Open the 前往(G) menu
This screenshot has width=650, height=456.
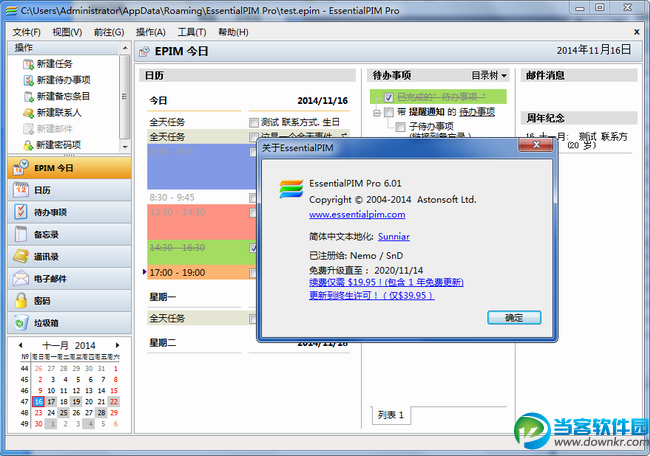109,32
